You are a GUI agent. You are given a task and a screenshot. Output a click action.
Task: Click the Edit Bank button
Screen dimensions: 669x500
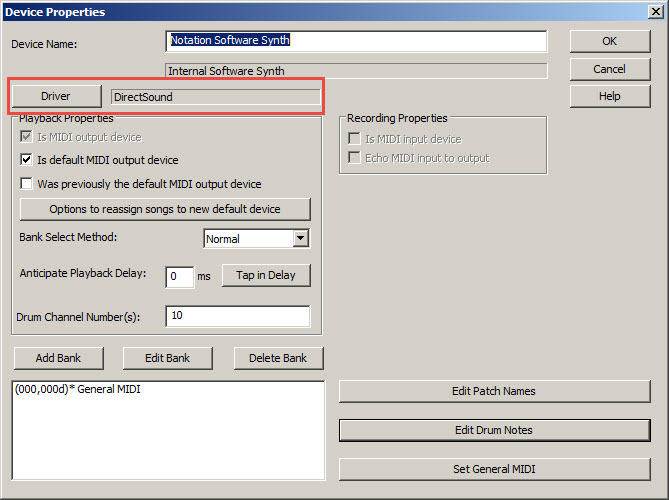(168, 358)
